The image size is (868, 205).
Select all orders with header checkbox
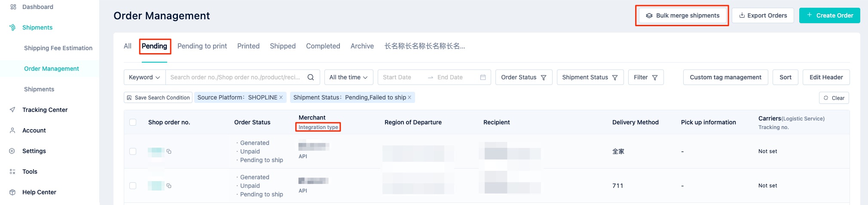(133, 122)
